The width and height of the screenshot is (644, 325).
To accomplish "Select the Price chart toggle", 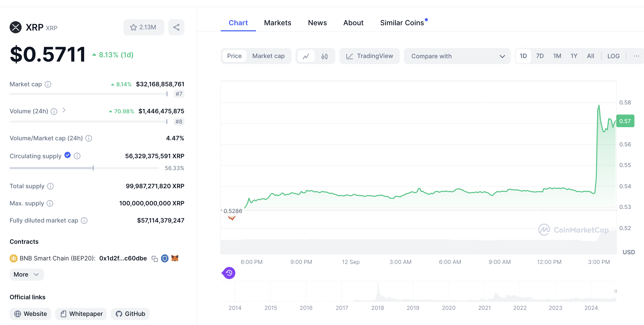I will tap(234, 56).
